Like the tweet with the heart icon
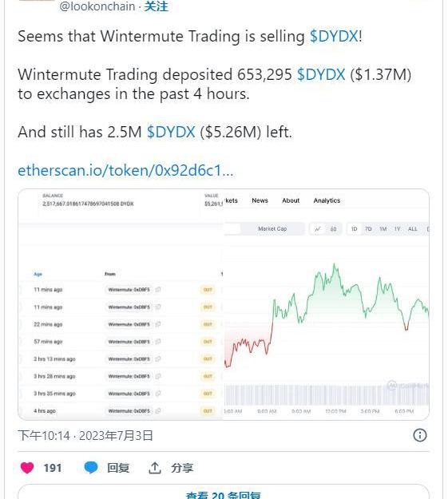 click(27, 468)
